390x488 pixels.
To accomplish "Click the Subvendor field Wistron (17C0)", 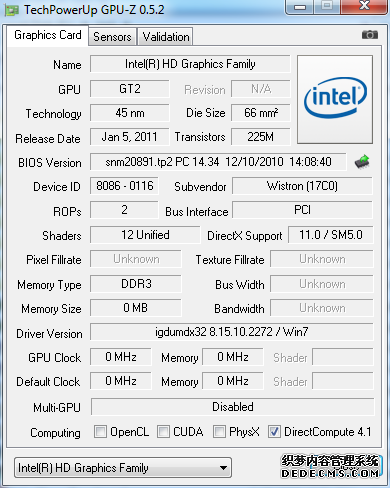I will [x=302, y=186].
